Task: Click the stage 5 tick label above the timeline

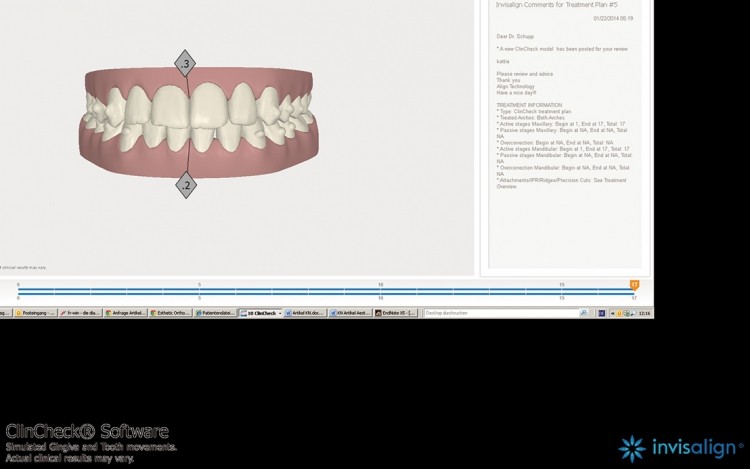Action: (199, 284)
